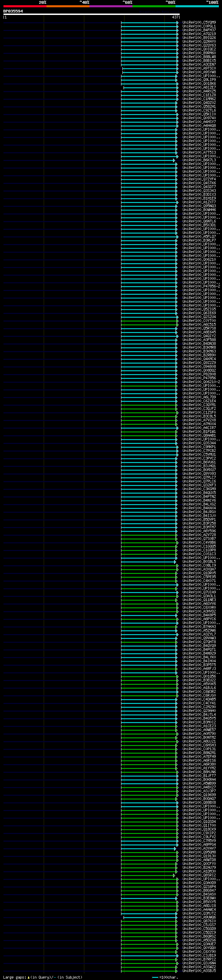This screenshot has width=222, height=980.
Task: Select the UniRef100_Q4QIY2 label
Action: pyautogui.click(x=199, y=336)
